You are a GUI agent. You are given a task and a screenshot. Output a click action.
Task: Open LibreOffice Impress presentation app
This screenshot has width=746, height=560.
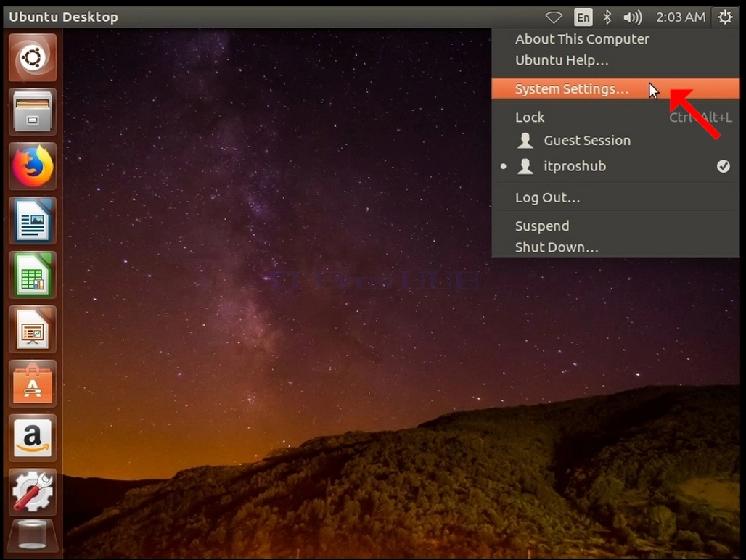[33, 329]
